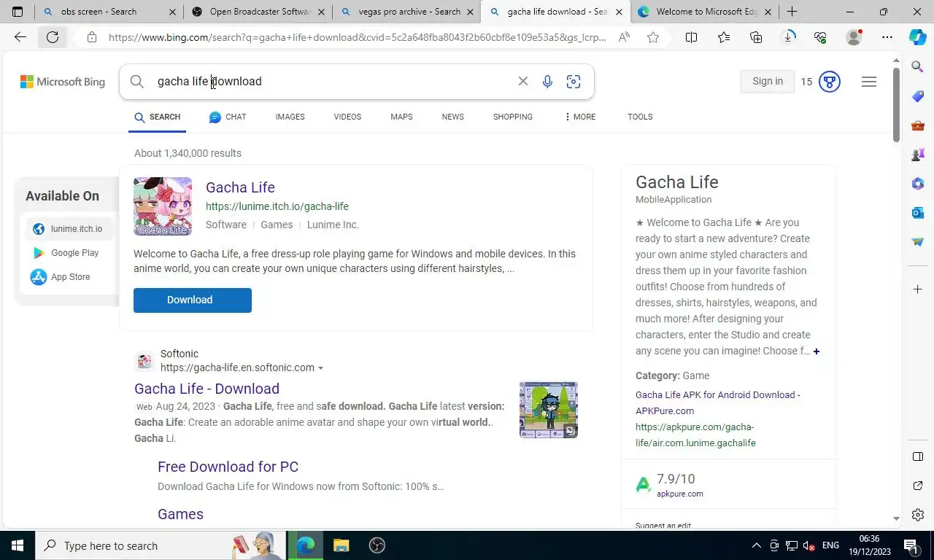
Task: Open sidebar settings gear icon
Action: click(x=918, y=515)
